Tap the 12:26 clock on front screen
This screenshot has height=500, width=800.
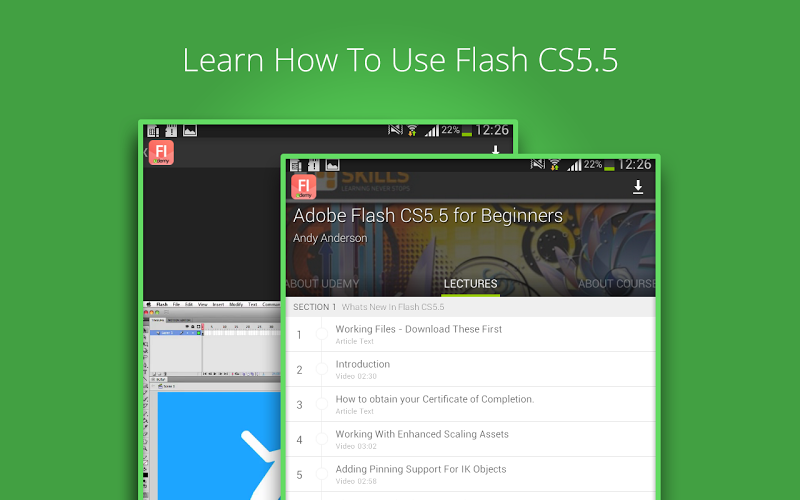(x=635, y=164)
